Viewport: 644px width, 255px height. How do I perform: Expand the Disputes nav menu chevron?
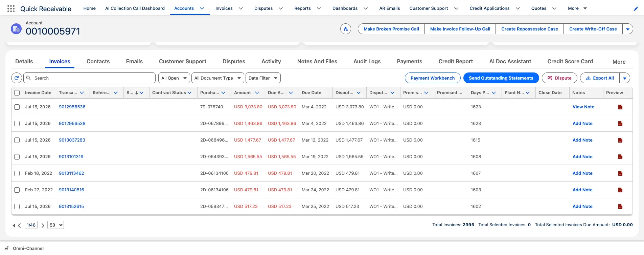pyautogui.click(x=281, y=8)
